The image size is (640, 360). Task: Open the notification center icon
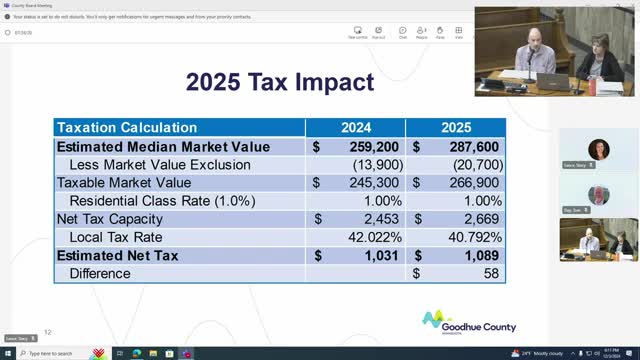point(629,353)
